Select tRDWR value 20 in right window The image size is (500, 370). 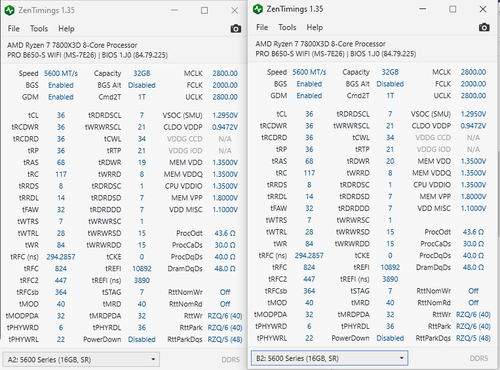[390, 161]
